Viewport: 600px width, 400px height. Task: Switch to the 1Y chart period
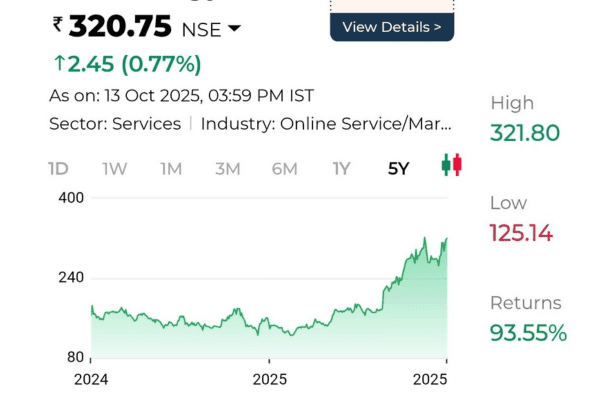click(341, 168)
